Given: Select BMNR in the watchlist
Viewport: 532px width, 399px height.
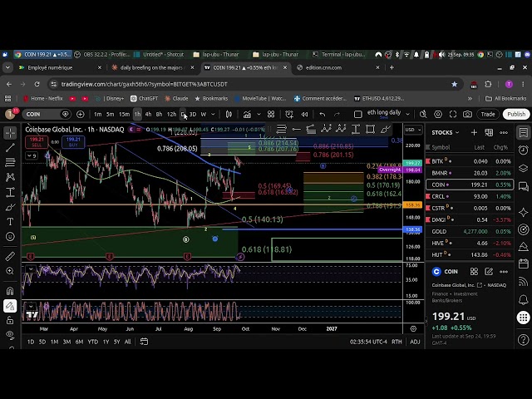Looking at the screenshot, I should (470, 173).
